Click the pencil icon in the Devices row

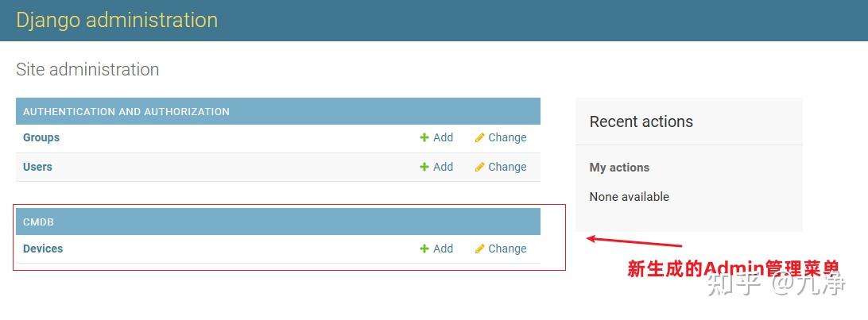pyautogui.click(x=479, y=249)
